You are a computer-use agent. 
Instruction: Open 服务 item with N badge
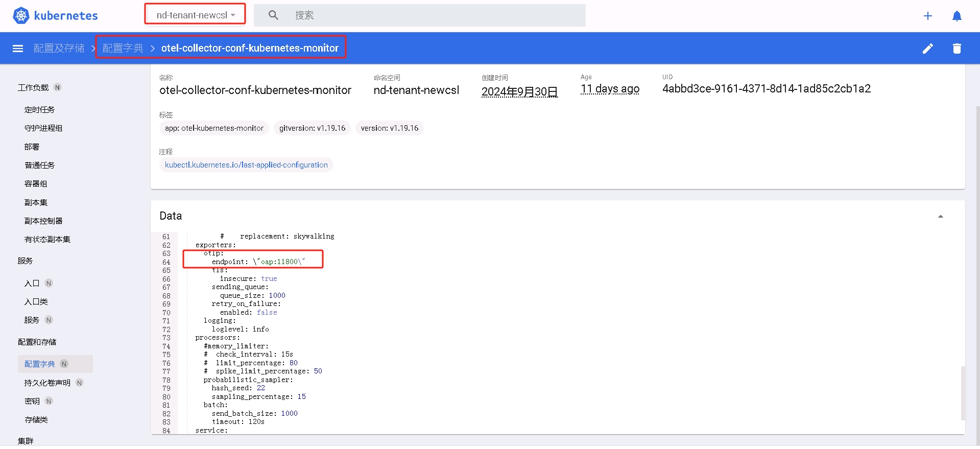(32, 320)
